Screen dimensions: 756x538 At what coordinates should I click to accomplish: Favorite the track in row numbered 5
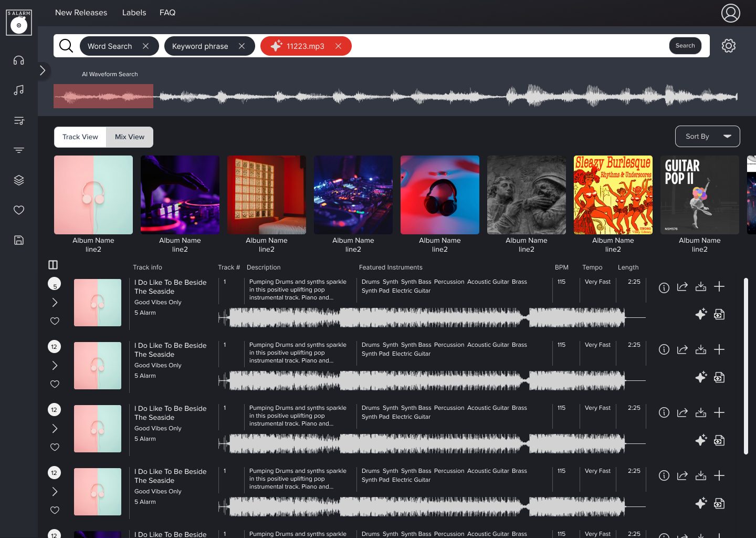point(55,321)
